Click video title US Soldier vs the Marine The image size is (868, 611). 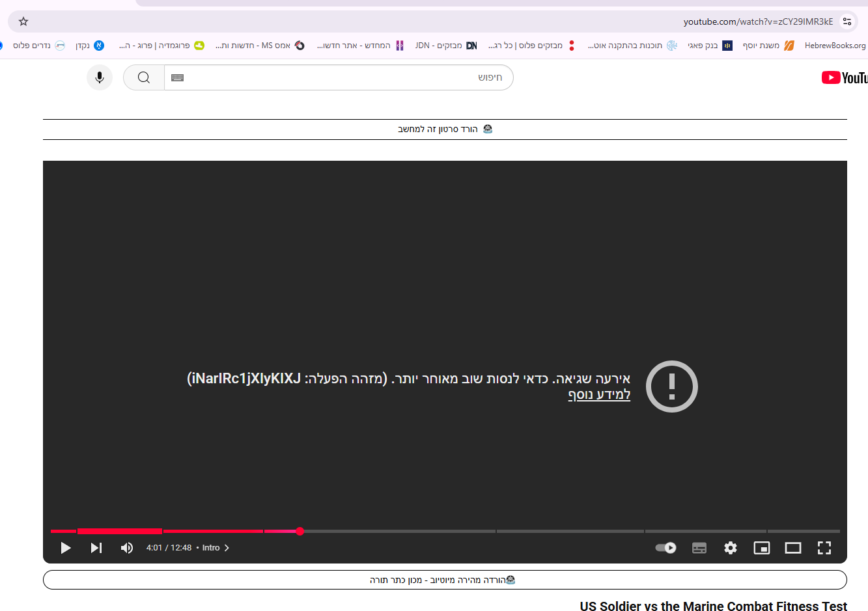coord(714,606)
